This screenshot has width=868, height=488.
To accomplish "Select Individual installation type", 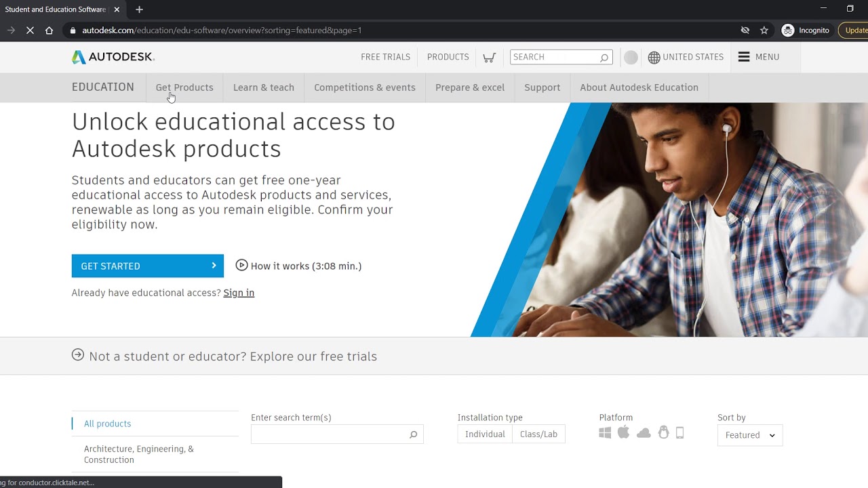I will pos(485,434).
